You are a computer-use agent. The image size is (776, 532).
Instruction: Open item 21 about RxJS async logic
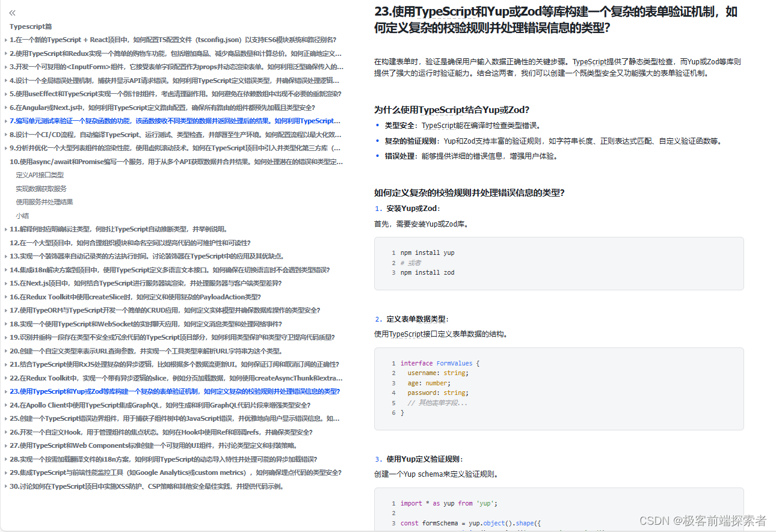pyautogui.click(x=174, y=364)
